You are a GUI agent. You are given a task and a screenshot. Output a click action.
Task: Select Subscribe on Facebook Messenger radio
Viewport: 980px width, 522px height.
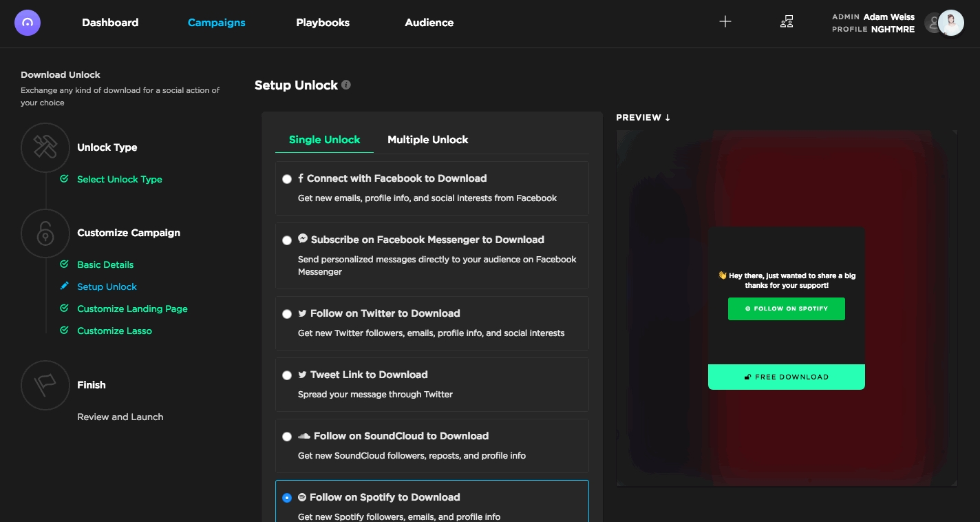(x=287, y=240)
